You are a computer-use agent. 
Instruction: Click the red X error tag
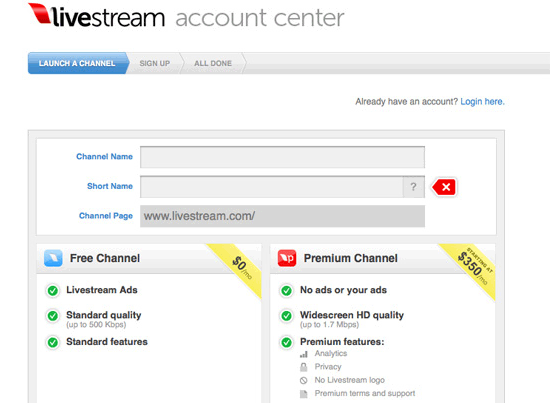pyautogui.click(x=444, y=187)
